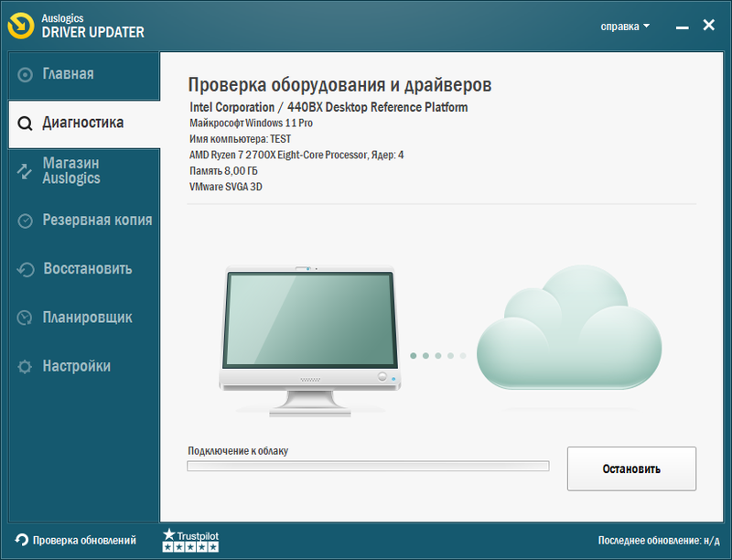Go to the Резервная копия tab
This screenshot has width=732, height=560.
click(84, 221)
